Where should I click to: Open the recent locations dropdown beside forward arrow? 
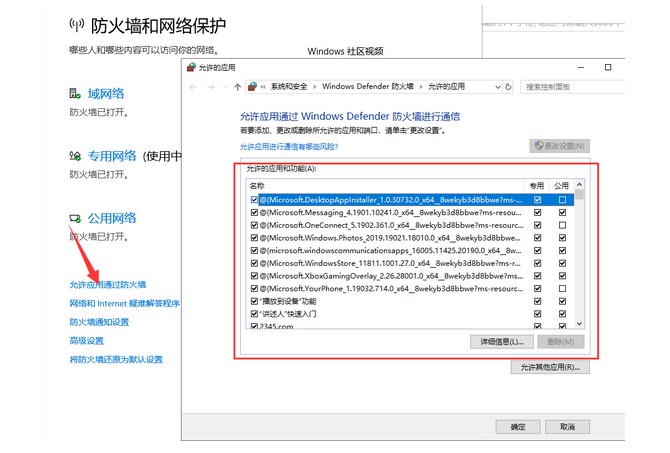point(223,87)
